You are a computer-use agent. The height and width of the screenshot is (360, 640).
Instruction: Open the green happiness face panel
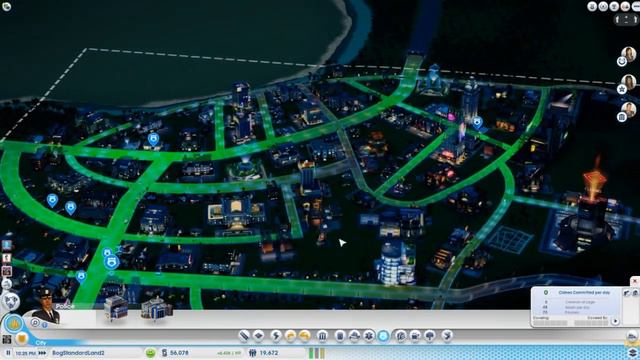pos(150,353)
